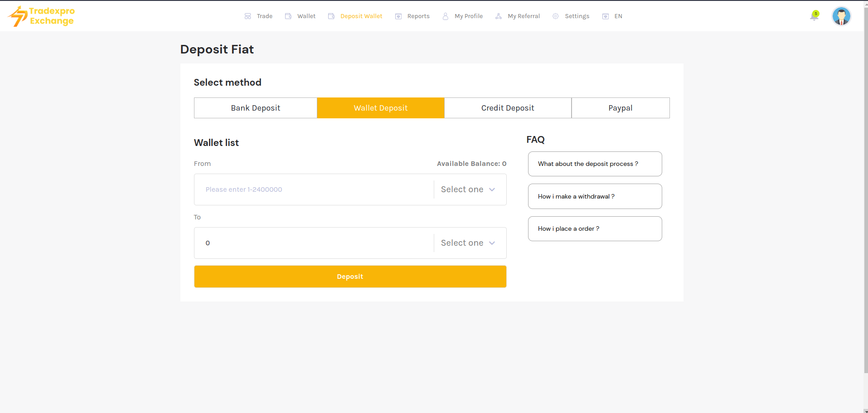Open the notification bell

[x=814, y=16]
